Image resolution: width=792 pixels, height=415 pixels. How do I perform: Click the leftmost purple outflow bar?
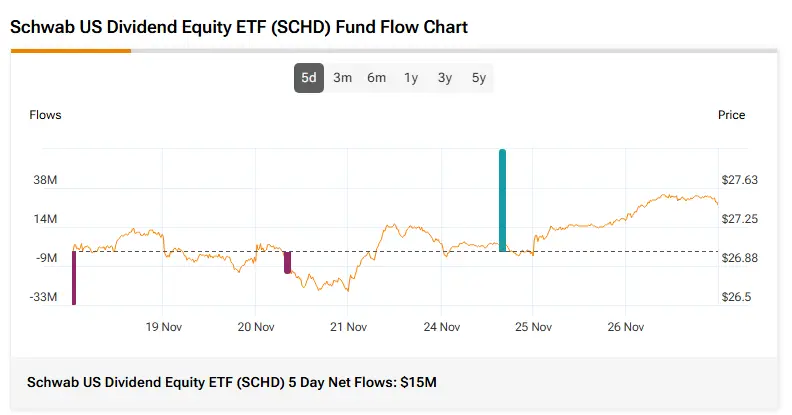click(74, 277)
